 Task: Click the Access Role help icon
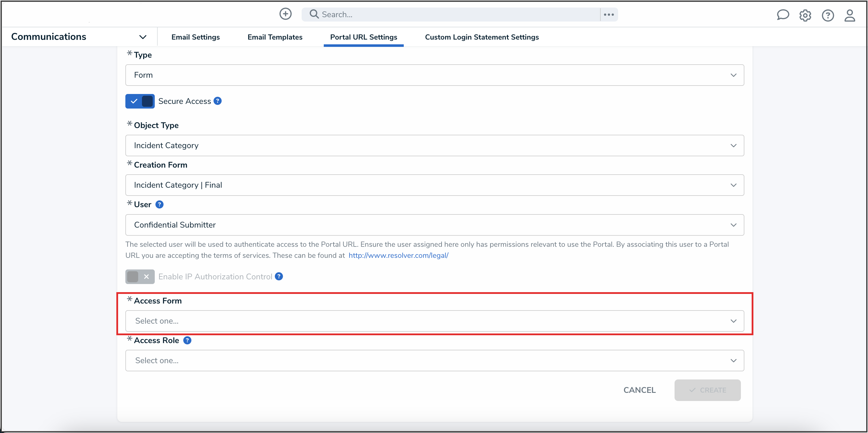click(187, 340)
